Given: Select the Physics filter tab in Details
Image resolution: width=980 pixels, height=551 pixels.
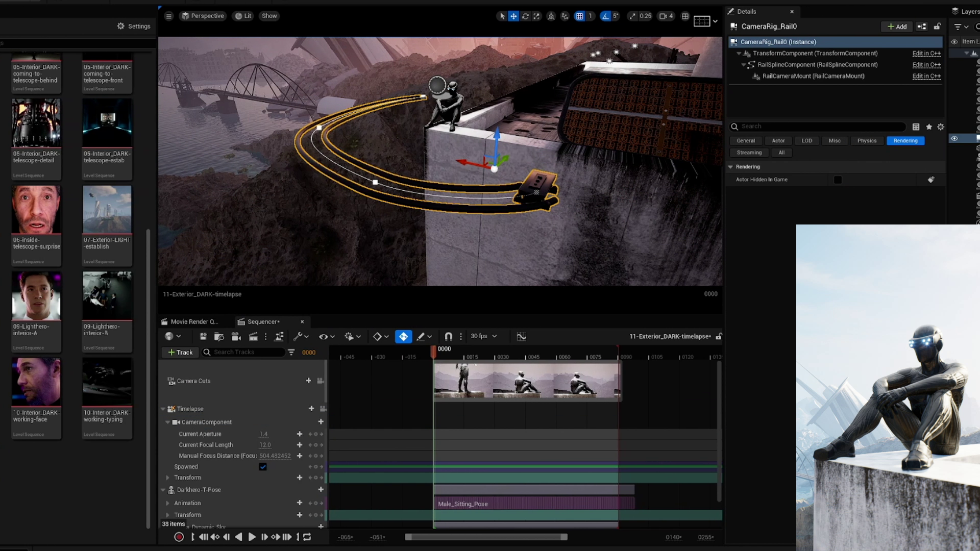Looking at the screenshot, I should point(867,141).
